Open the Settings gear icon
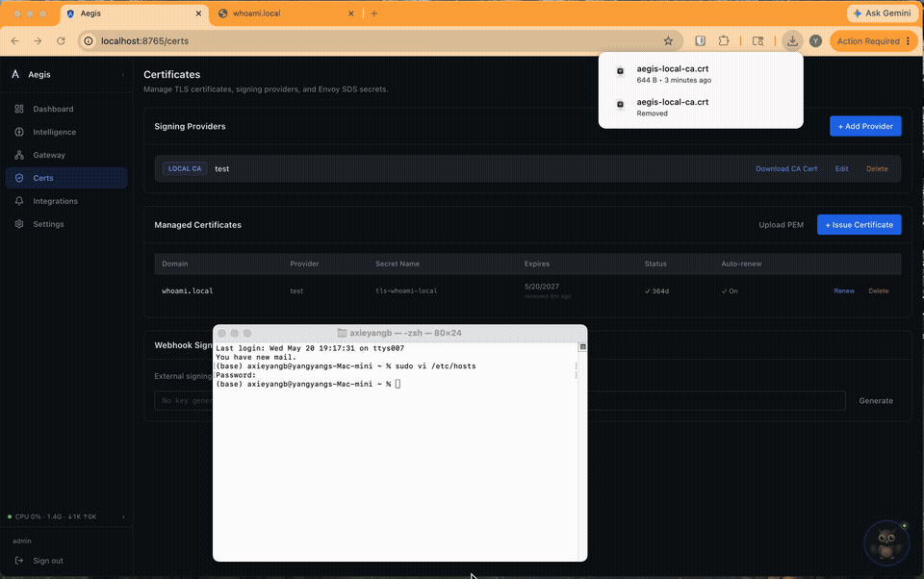 [19, 224]
